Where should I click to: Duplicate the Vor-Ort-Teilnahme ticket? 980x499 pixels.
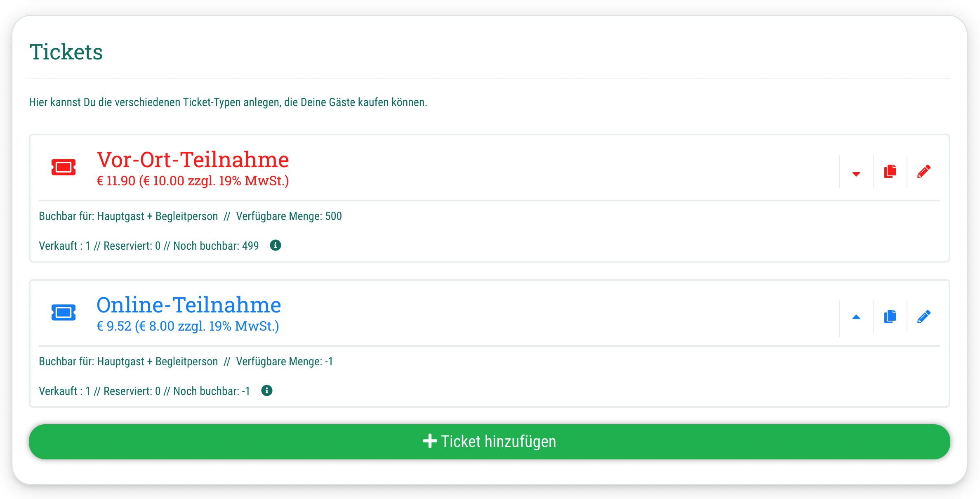tap(890, 171)
